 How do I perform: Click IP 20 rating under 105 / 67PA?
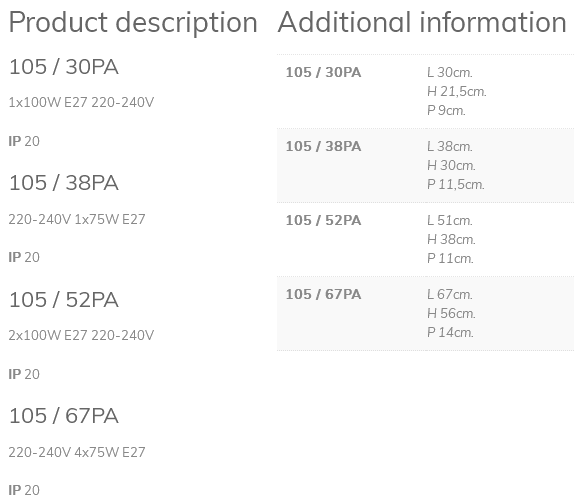point(24,490)
